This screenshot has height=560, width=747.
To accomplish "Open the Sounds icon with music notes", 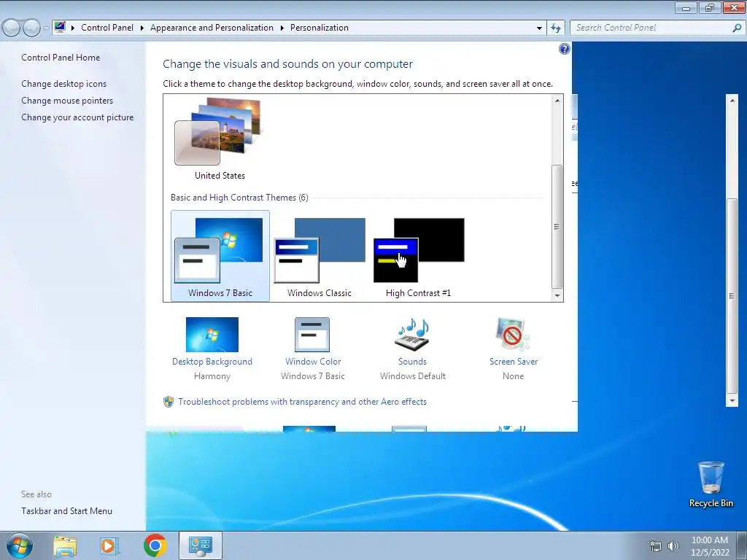I will pos(413,335).
